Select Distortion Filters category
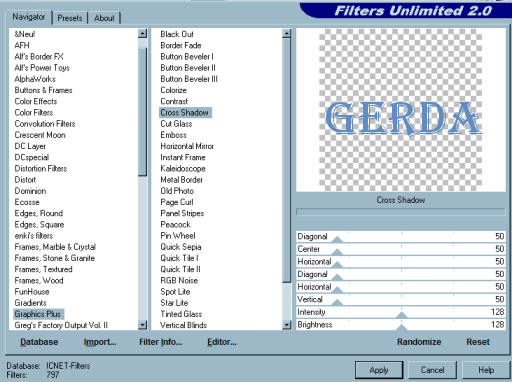Viewport: 512px width, 382px height. tap(41, 169)
